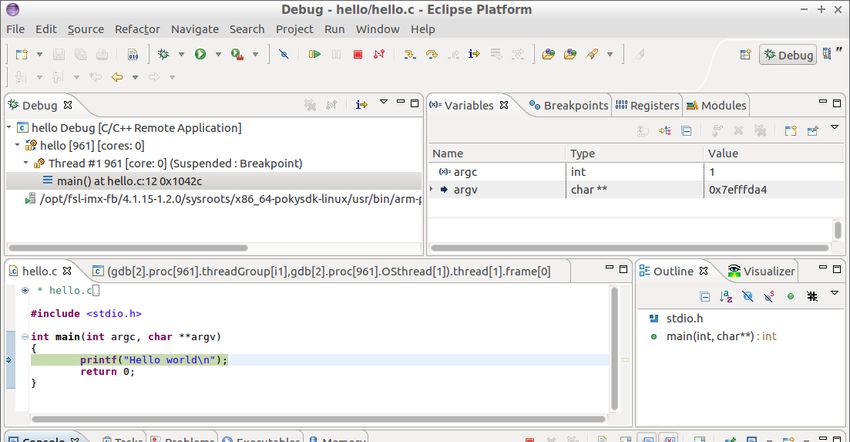Toggle Skip All Breakpoints in main toolbar
The image size is (850, 442).
(284, 54)
